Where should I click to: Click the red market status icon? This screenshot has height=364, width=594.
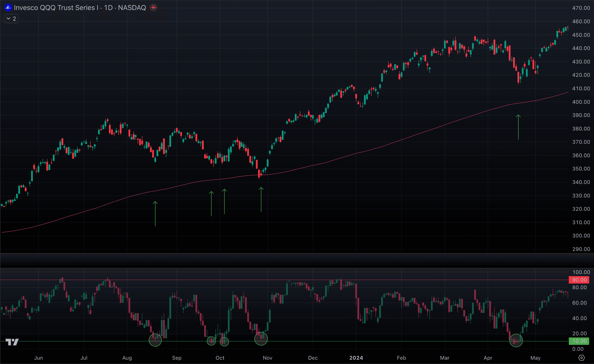[x=153, y=7]
